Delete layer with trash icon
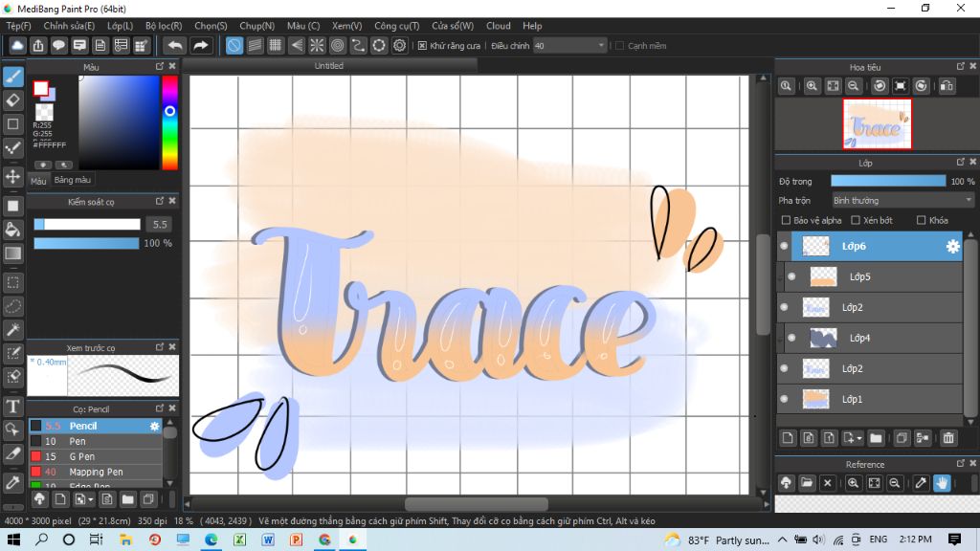The width and height of the screenshot is (980, 551). (948, 438)
